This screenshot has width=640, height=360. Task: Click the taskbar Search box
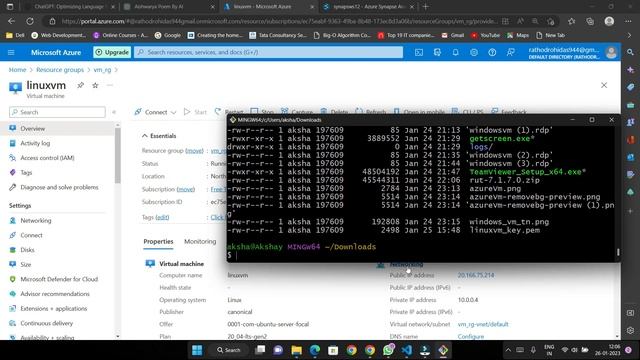[229, 350]
